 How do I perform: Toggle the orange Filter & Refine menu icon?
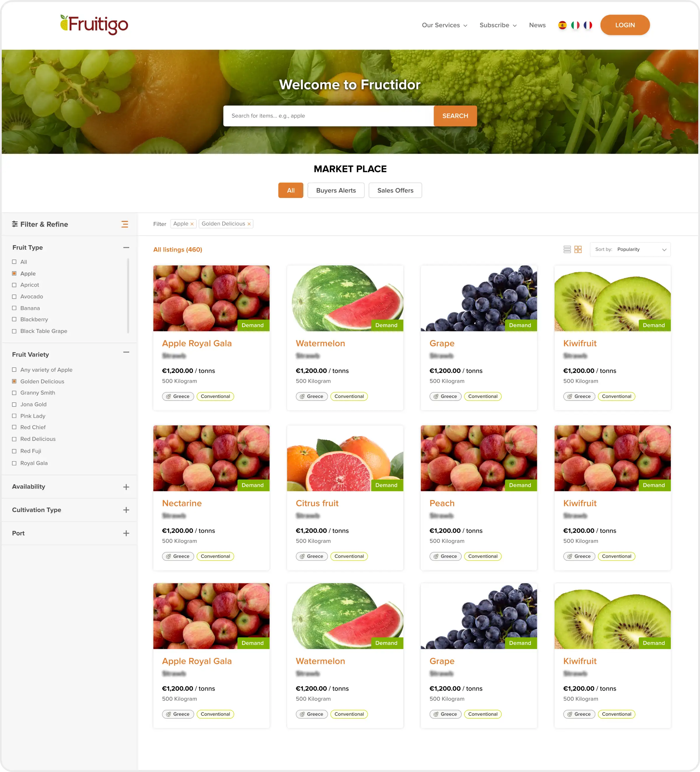click(125, 224)
